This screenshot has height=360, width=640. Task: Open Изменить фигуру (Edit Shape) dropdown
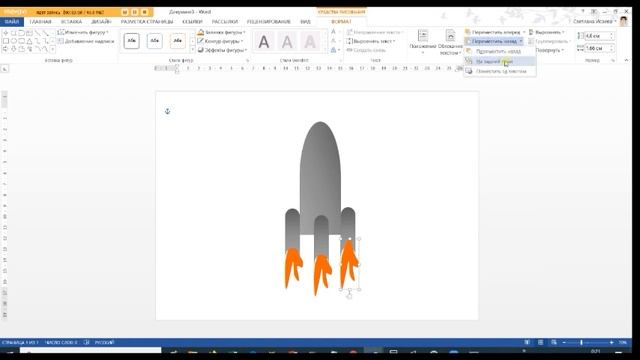point(83,32)
